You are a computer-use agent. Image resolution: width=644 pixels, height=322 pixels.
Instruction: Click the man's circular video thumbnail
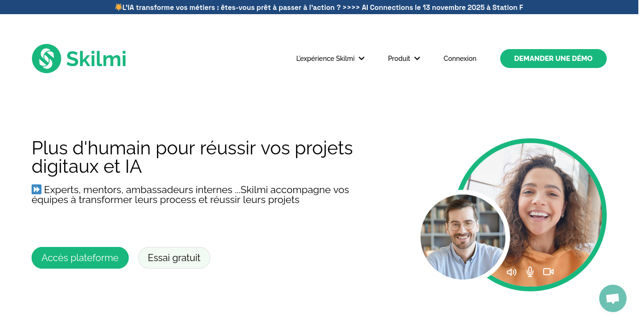point(464,237)
